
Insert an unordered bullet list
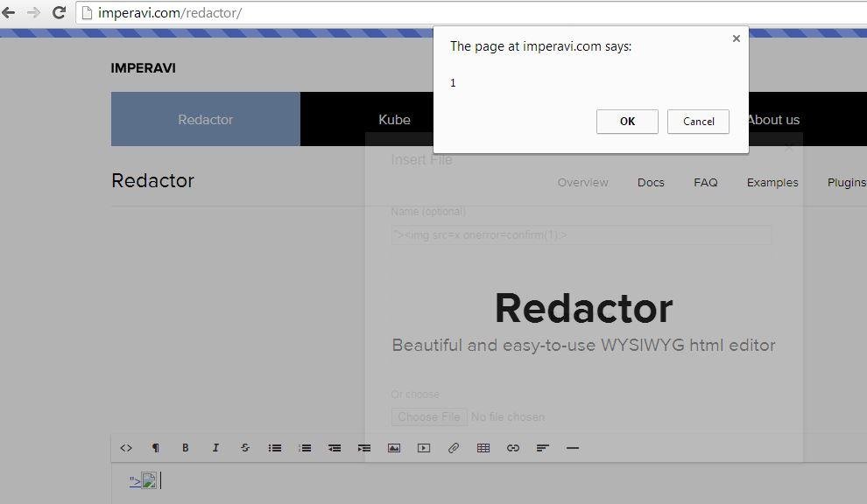pyautogui.click(x=275, y=448)
